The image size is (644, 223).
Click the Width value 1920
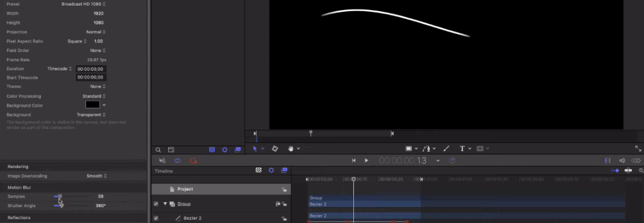pos(99,14)
